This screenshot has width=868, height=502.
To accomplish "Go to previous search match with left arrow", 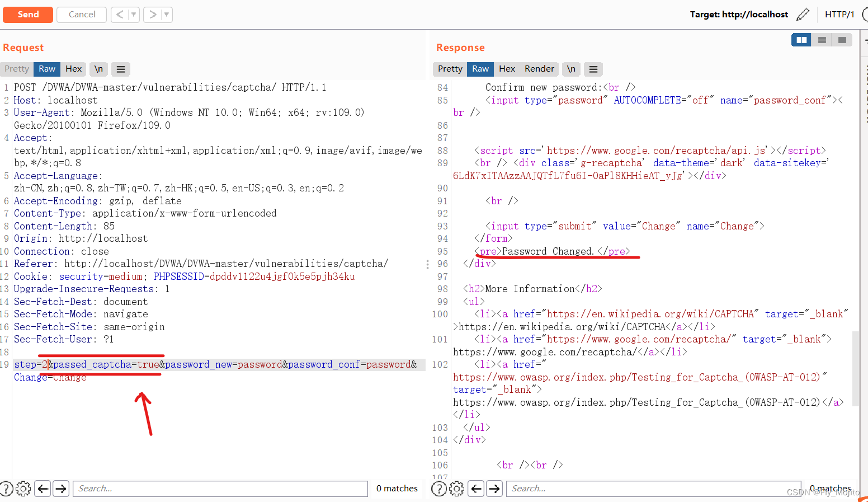I will point(43,489).
